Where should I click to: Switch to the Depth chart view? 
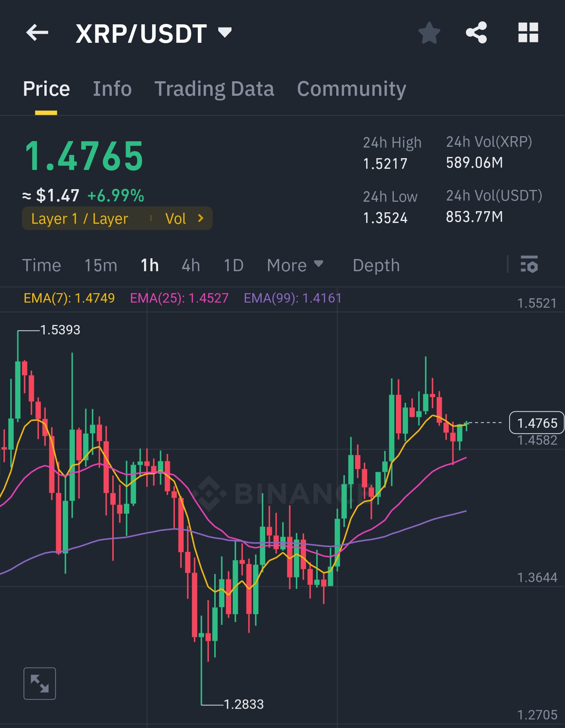pyautogui.click(x=376, y=265)
